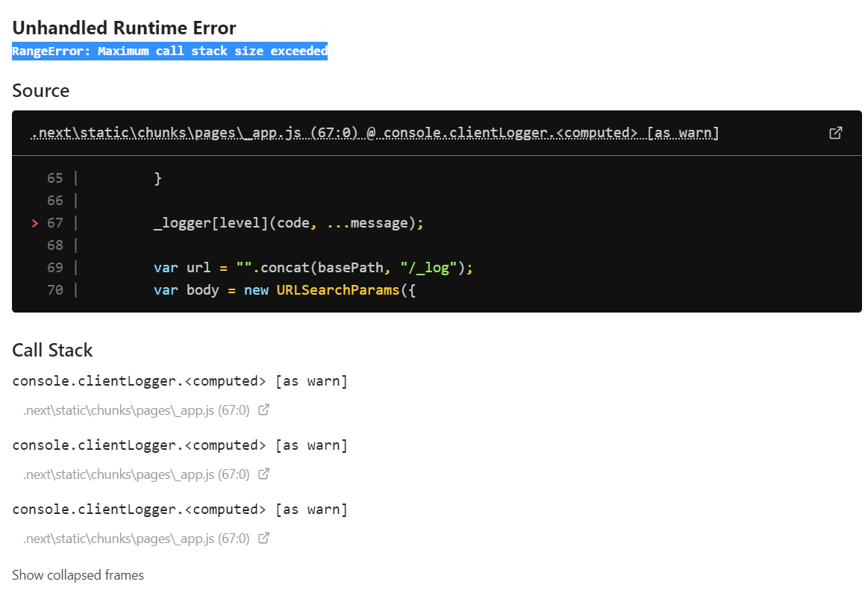Expand hidden frames below the call stack

pos(78,574)
